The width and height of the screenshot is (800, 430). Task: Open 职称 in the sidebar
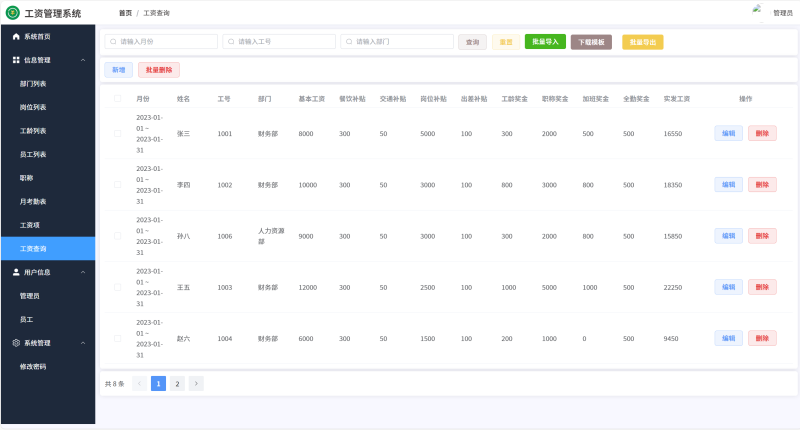(48, 178)
